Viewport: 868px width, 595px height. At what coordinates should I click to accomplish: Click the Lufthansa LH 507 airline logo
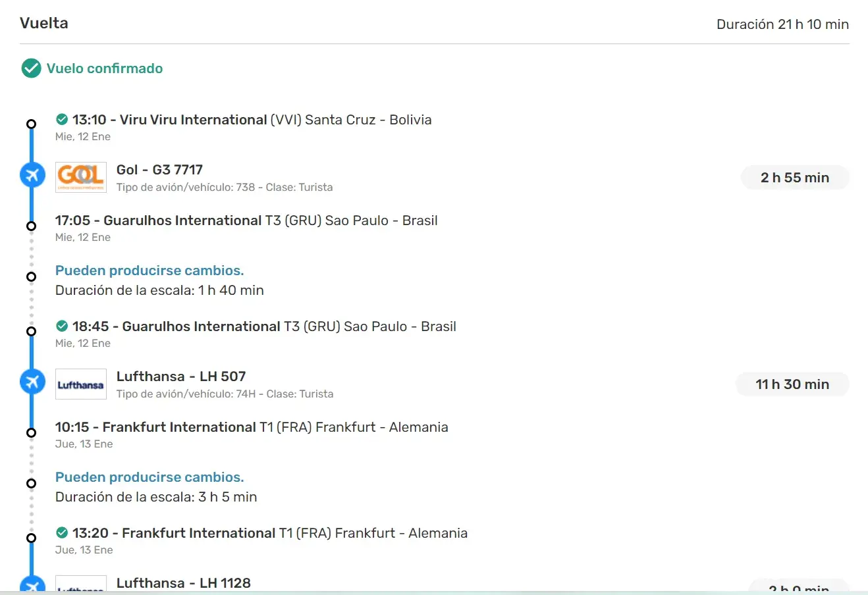80,384
